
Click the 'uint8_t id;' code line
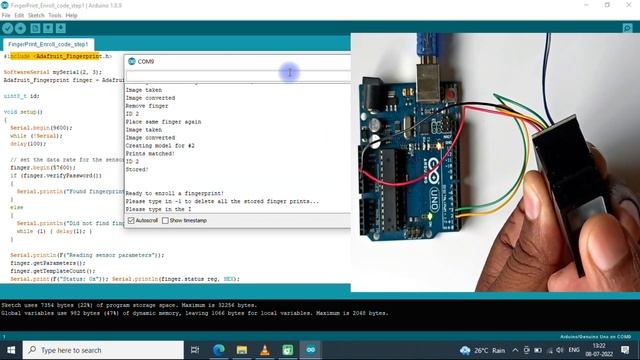pos(22,96)
